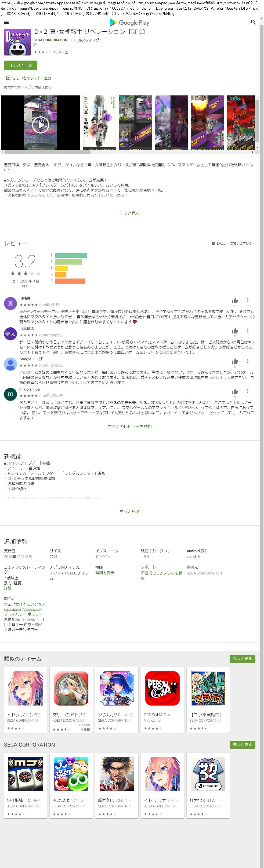Viewport: 264px width, 868px height.
Task: Click 川嶋真's reviewer avatar
Action: (x=10, y=303)
